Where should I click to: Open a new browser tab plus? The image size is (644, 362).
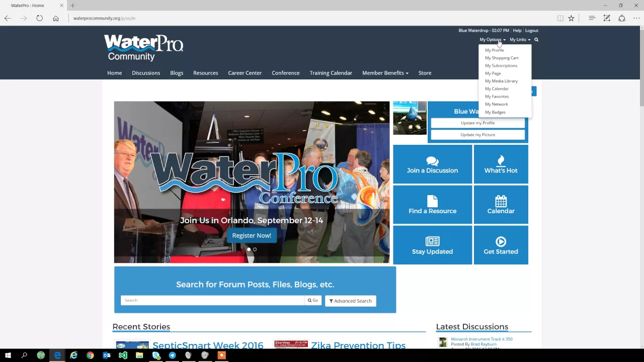pos(72,6)
